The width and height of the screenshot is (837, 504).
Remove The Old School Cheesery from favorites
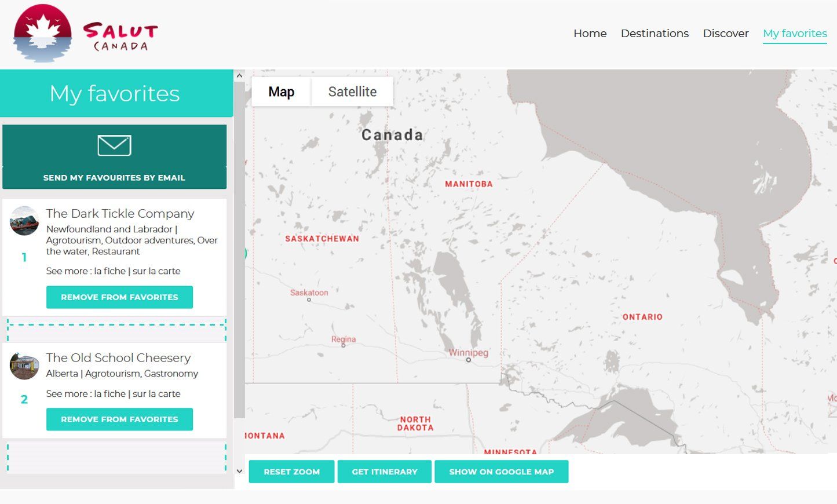point(119,419)
